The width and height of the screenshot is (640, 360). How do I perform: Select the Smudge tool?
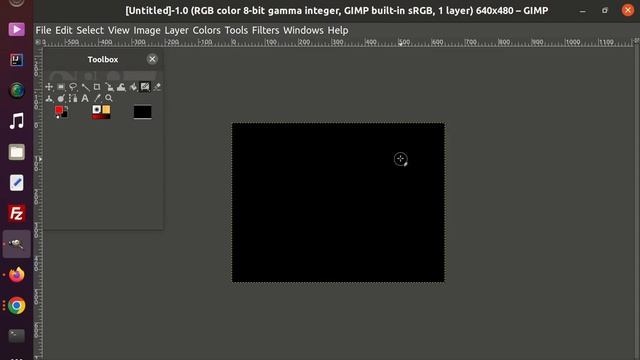(61, 98)
